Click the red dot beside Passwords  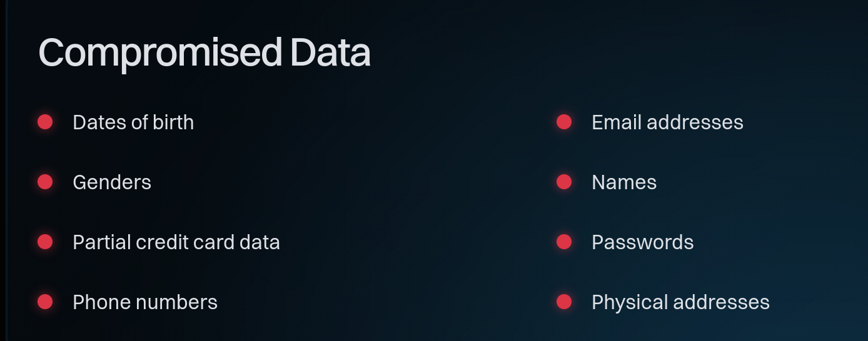[x=564, y=242]
